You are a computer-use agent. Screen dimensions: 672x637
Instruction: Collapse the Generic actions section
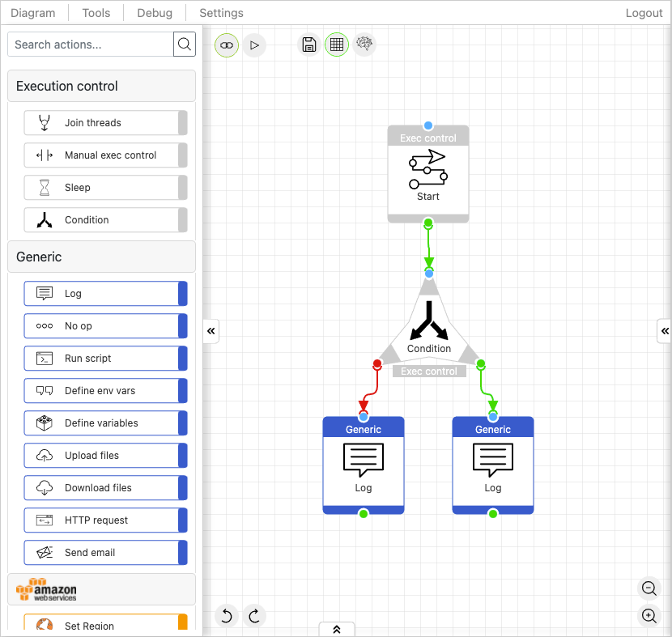pyautogui.click(x=101, y=257)
